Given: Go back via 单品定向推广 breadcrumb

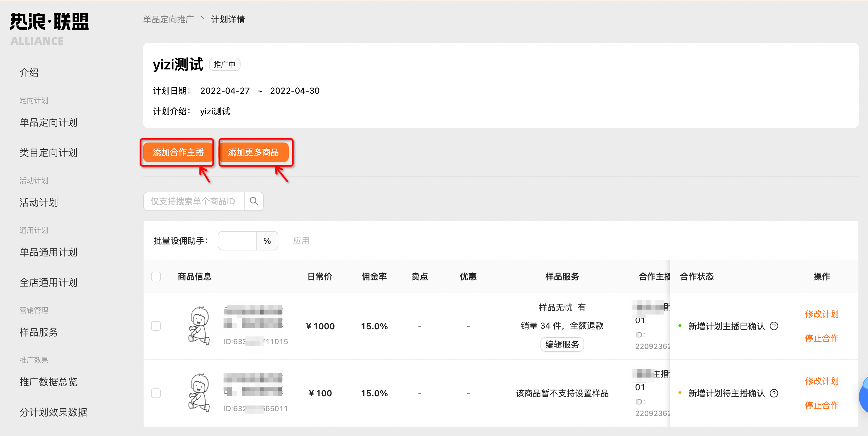Looking at the screenshot, I should click(169, 19).
